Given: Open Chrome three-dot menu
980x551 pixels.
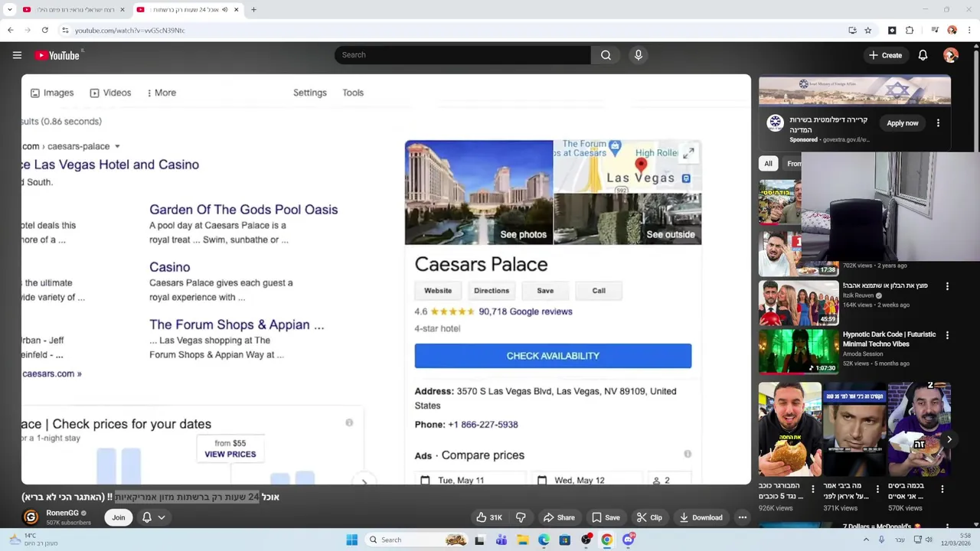Looking at the screenshot, I should 969,30.
